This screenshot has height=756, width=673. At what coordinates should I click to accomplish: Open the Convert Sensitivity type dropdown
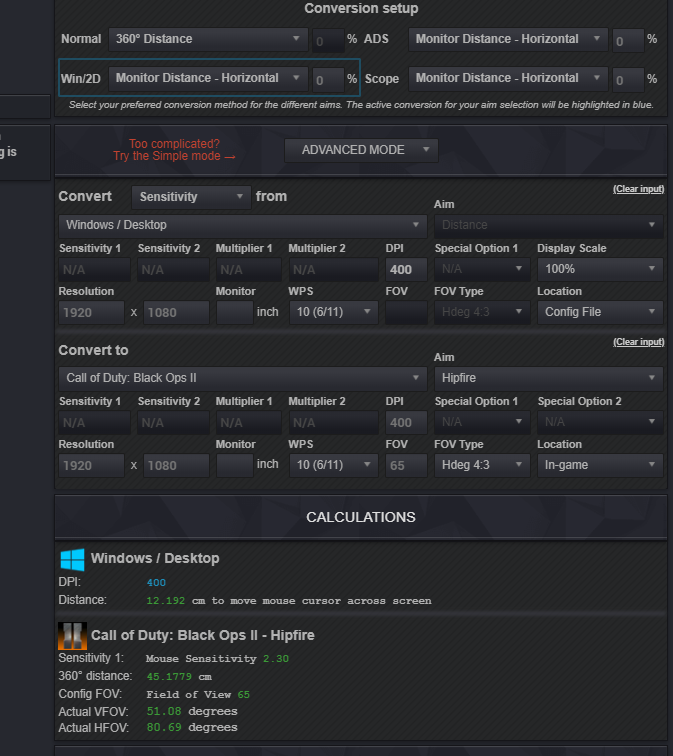point(191,197)
